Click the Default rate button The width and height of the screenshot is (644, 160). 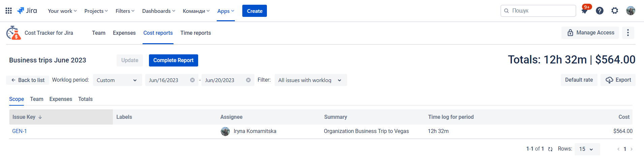[579, 80]
